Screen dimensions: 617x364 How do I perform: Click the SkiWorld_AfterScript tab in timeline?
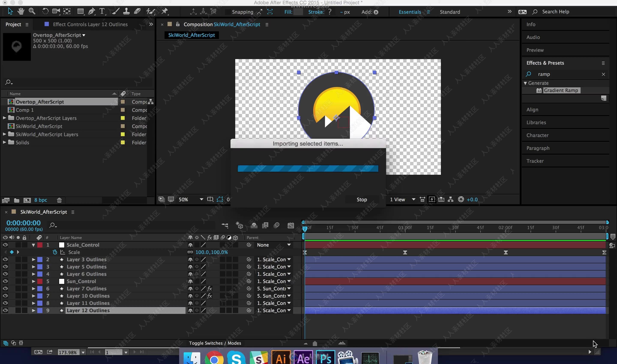point(43,212)
